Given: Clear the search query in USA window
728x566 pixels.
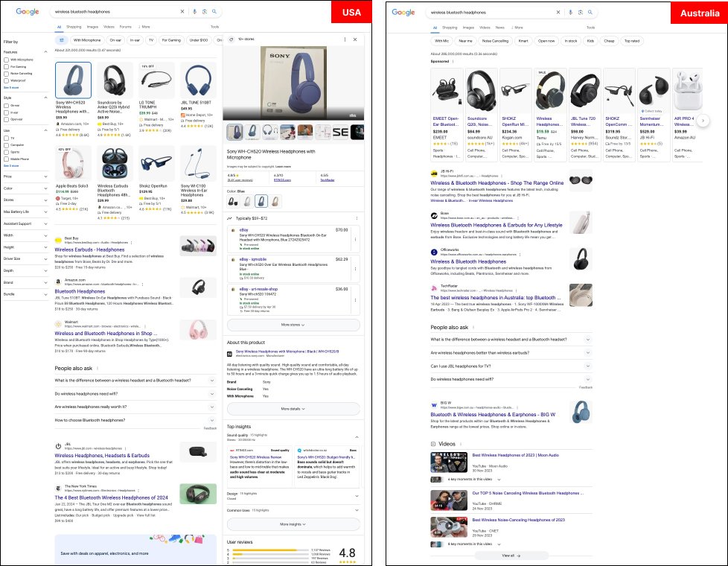Looking at the screenshot, I should 182,12.
